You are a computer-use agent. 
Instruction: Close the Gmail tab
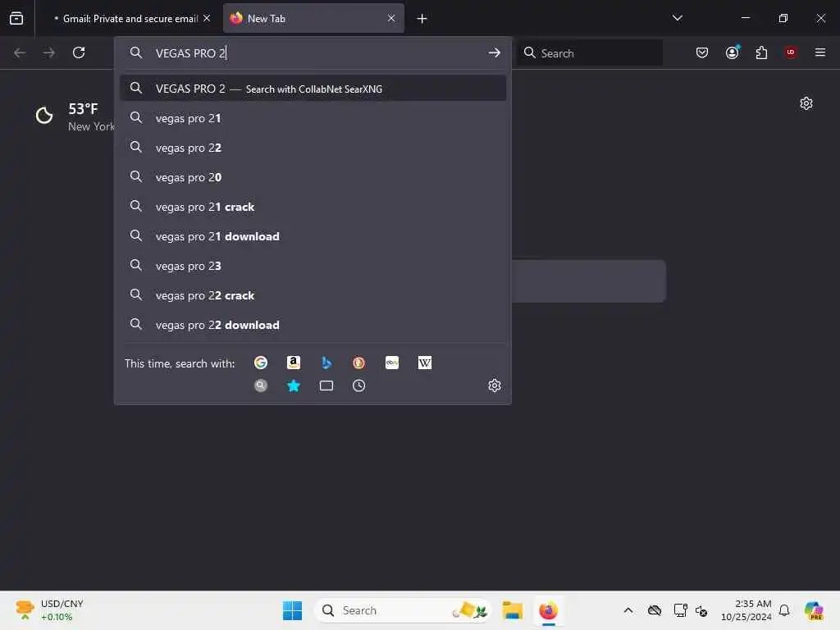point(207,18)
